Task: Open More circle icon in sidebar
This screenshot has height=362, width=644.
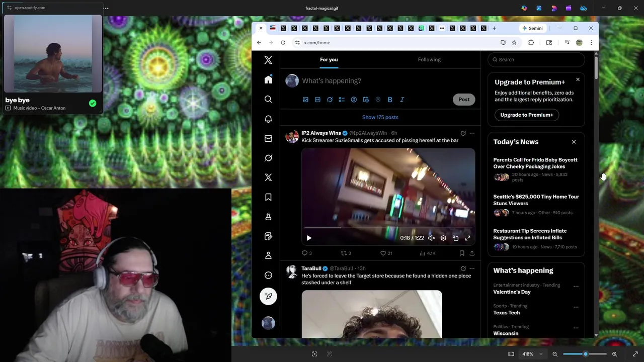Action: 268,275
